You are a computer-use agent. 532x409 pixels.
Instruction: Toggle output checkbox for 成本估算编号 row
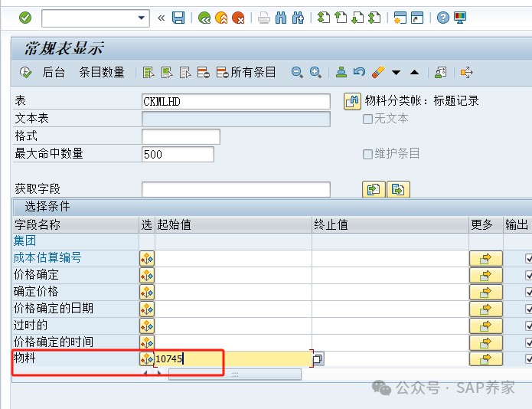(529, 259)
